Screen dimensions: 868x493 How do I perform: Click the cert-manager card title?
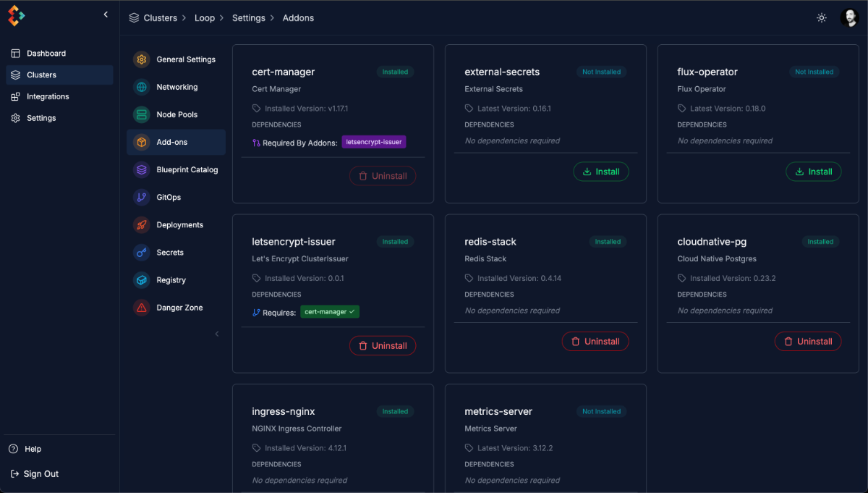pos(284,72)
